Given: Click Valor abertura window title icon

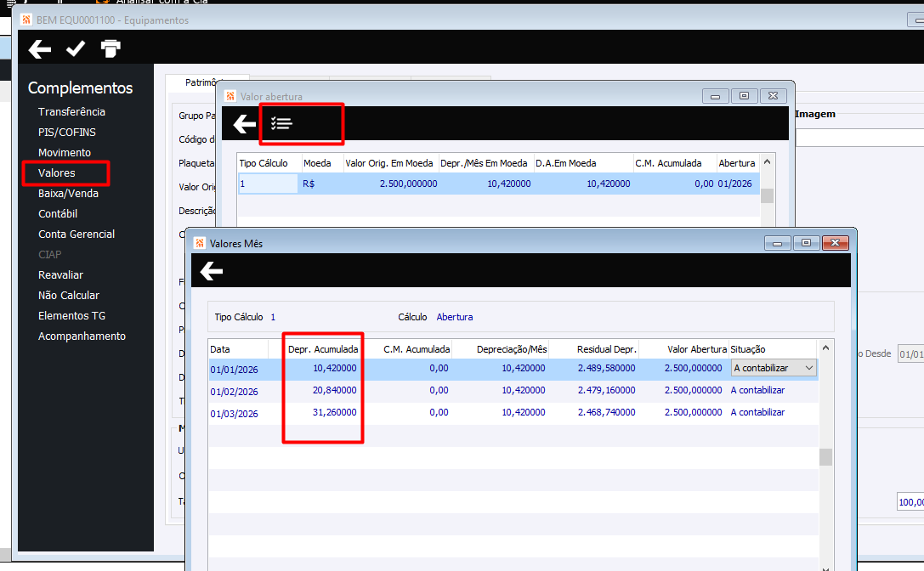Looking at the screenshot, I should tap(230, 96).
